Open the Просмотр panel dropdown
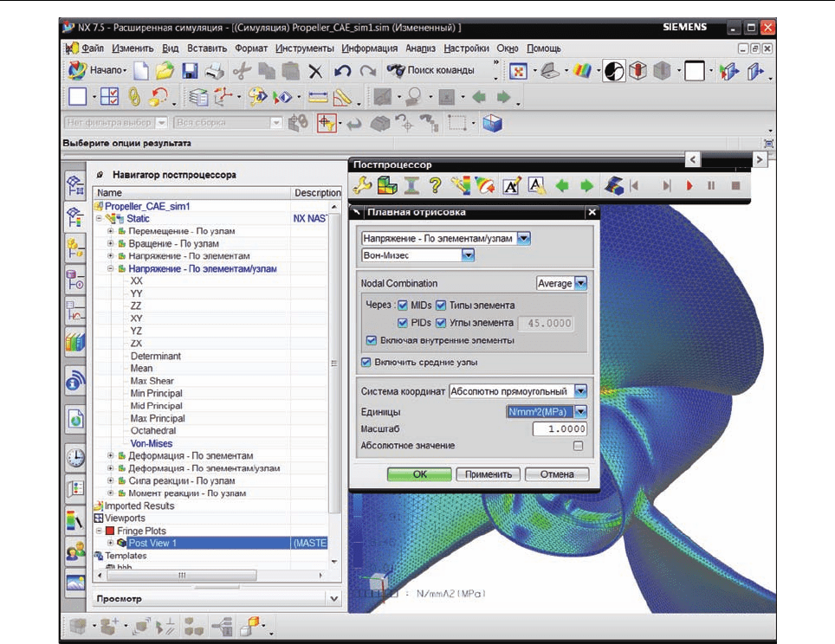The image size is (835, 644). coord(333,599)
